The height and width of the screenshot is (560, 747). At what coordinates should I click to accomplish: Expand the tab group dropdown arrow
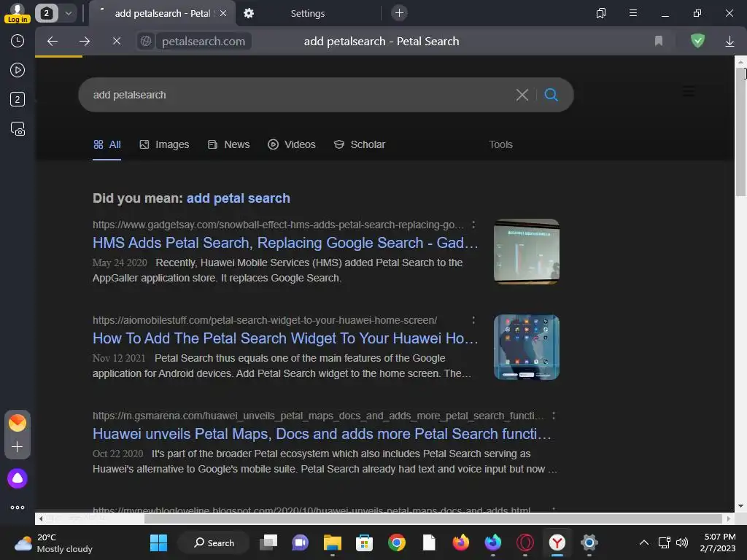69,13
